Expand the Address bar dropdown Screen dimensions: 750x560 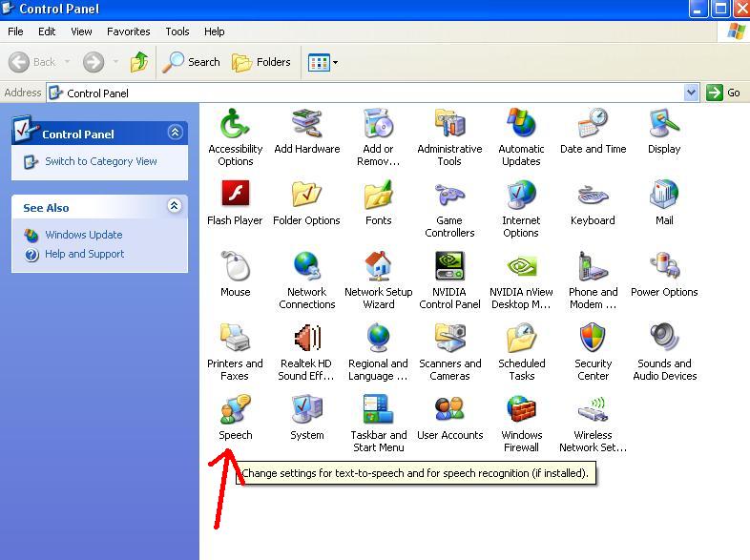691,93
